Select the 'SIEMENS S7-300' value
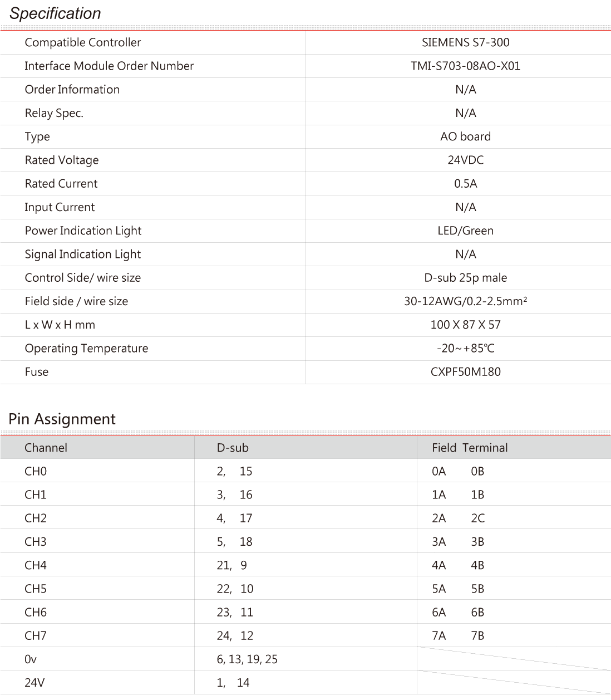Screen dimensions: 611x700 coord(466,42)
